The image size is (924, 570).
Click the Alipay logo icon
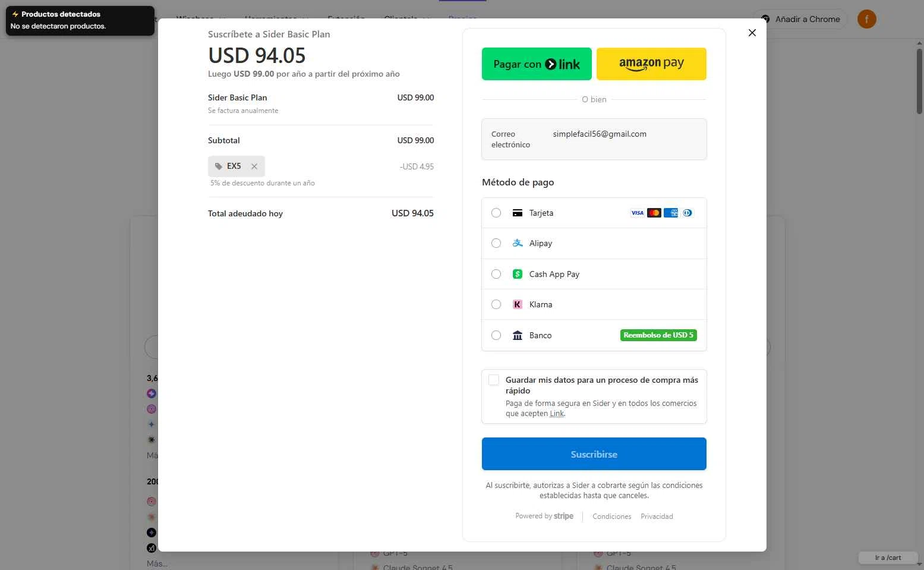coord(518,243)
